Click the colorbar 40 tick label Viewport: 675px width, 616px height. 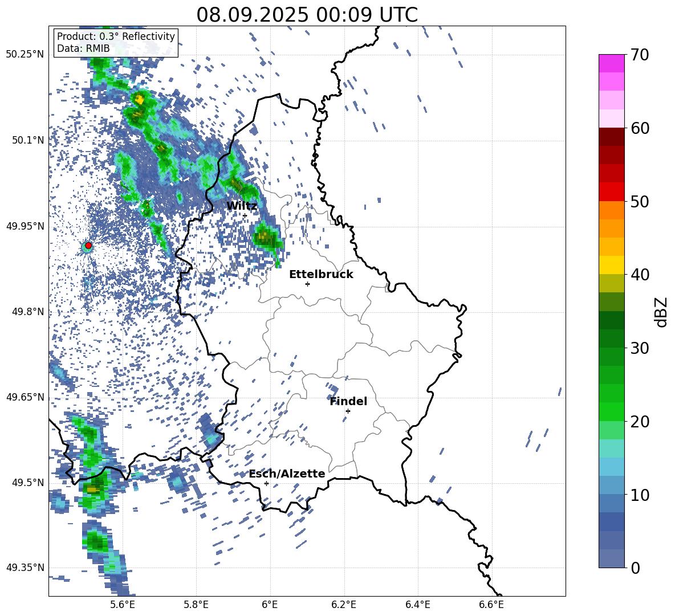(640, 275)
